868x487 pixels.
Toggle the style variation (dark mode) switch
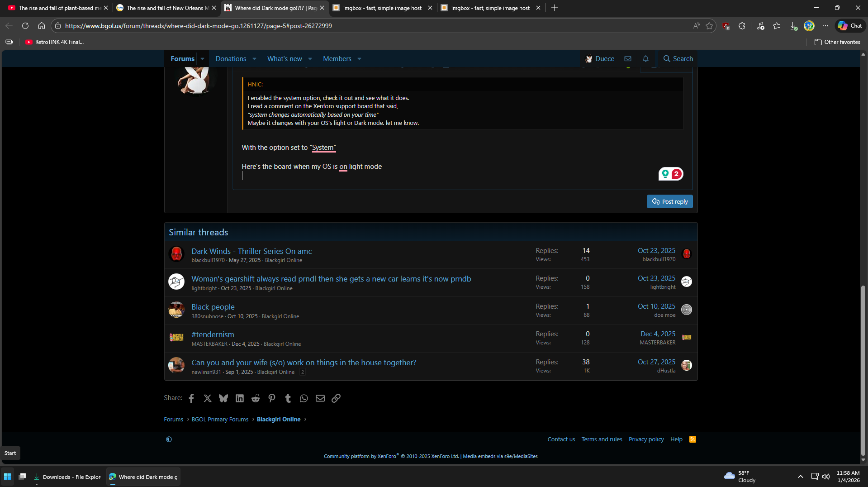(169, 439)
